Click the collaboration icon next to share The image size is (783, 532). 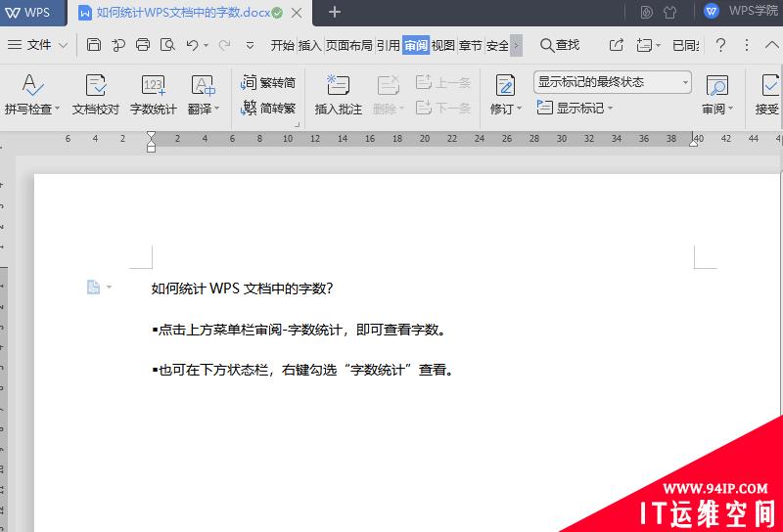pyautogui.click(x=645, y=45)
